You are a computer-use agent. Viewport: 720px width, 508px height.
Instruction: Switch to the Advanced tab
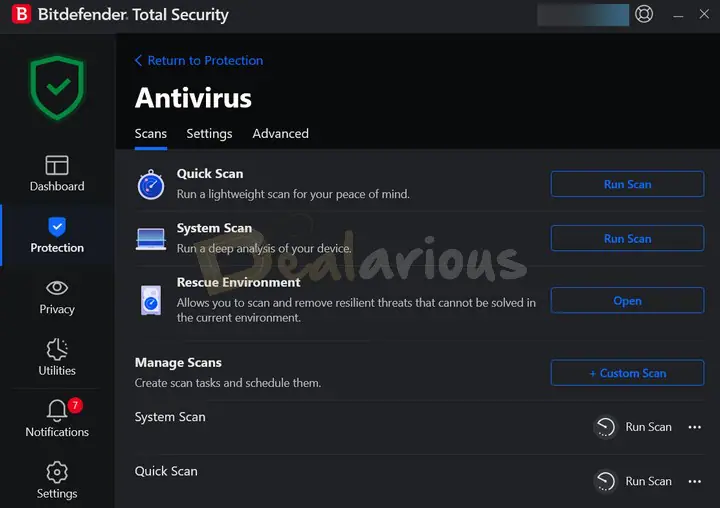tap(281, 134)
